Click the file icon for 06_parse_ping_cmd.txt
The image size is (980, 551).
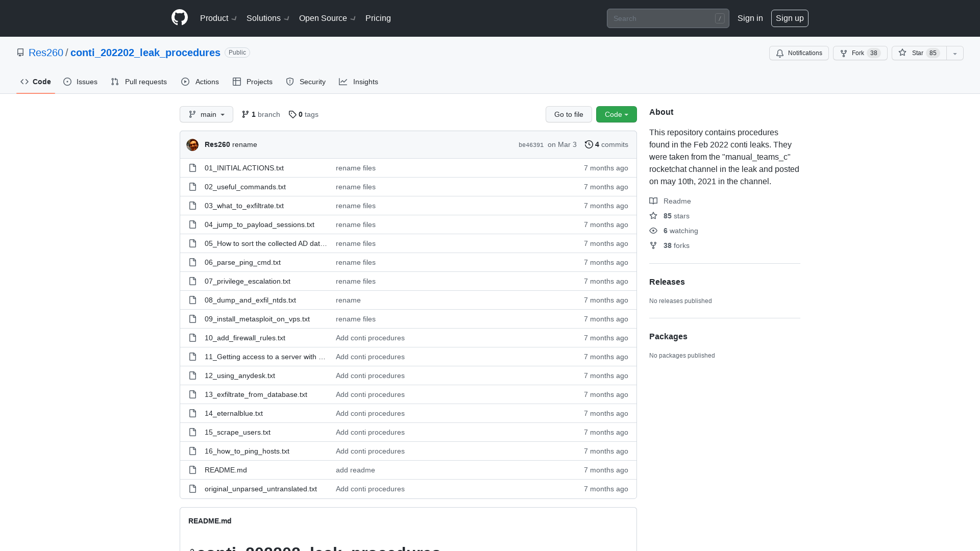[x=192, y=262]
